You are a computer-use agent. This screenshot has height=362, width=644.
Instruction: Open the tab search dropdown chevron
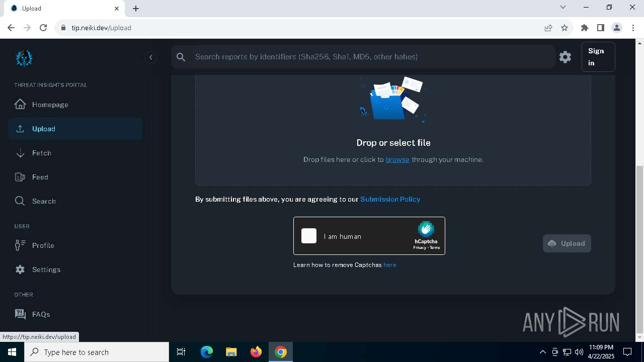point(563,7)
